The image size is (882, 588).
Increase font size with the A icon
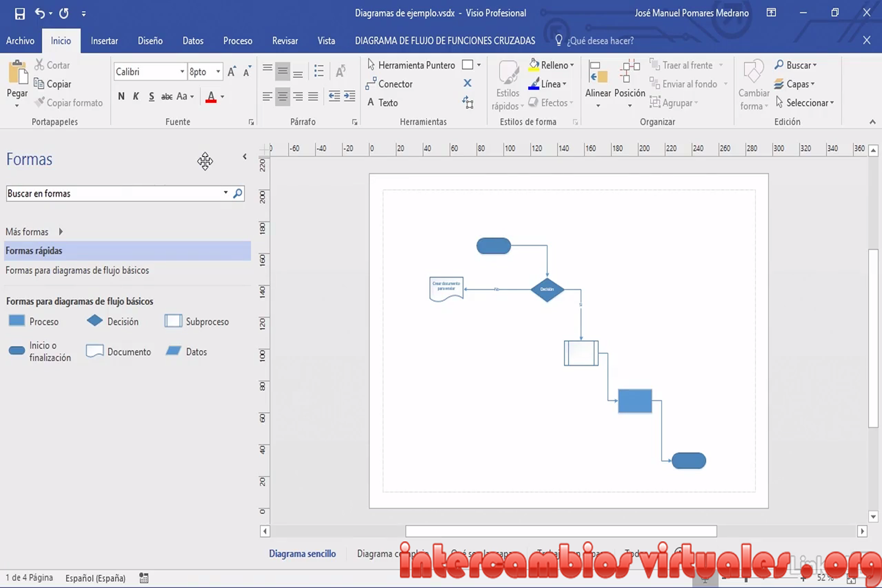[x=231, y=72]
